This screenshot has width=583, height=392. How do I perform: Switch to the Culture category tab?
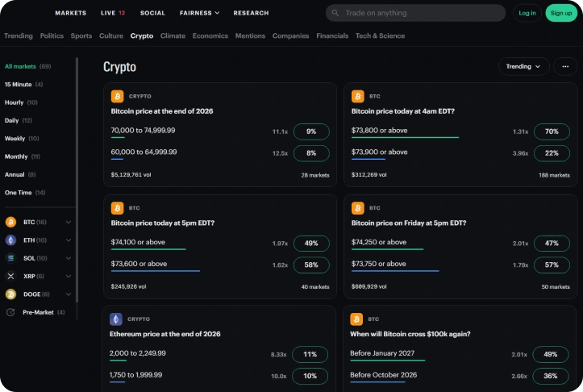[x=110, y=35]
